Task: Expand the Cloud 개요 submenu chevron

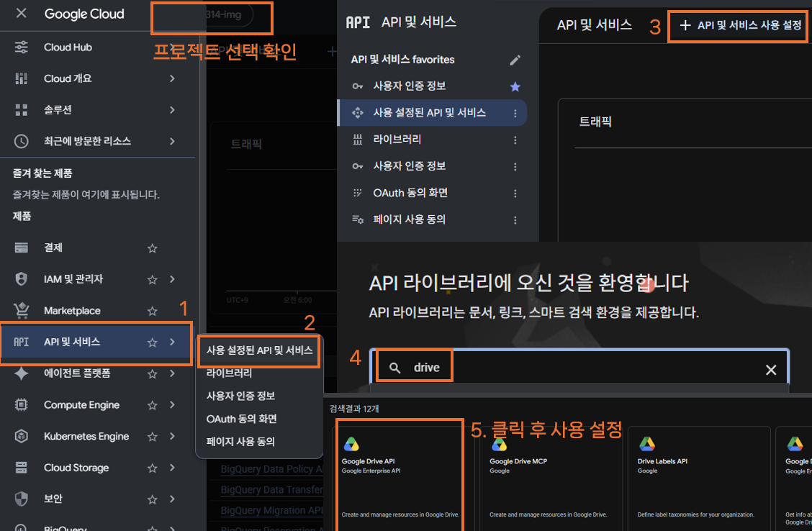Action: coord(173,78)
